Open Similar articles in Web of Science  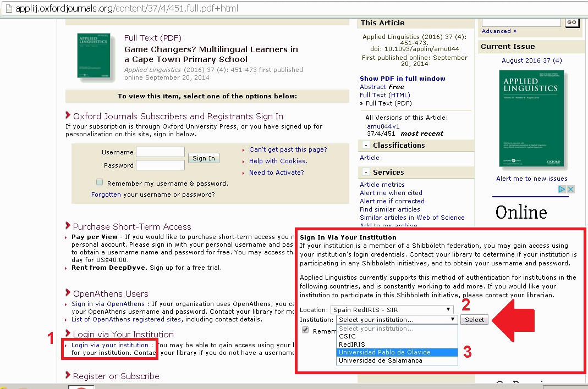point(412,218)
